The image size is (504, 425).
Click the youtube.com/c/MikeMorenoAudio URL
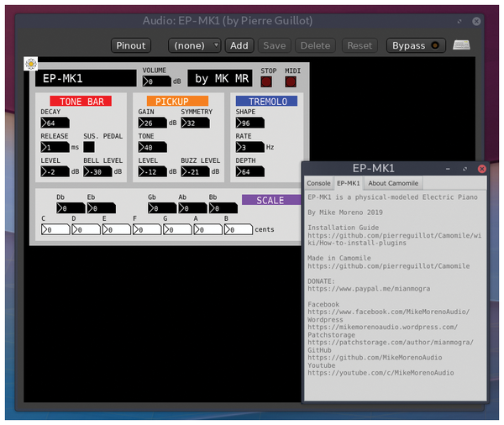pos(381,373)
